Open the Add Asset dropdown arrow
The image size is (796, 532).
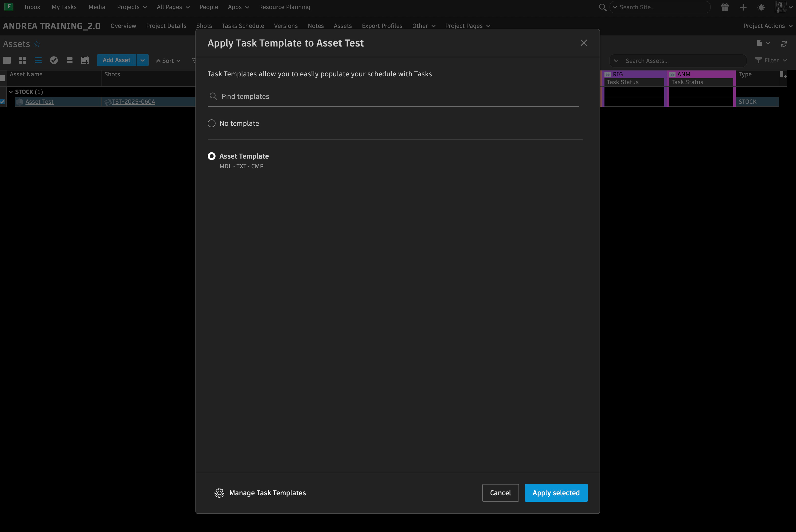point(143,60)
